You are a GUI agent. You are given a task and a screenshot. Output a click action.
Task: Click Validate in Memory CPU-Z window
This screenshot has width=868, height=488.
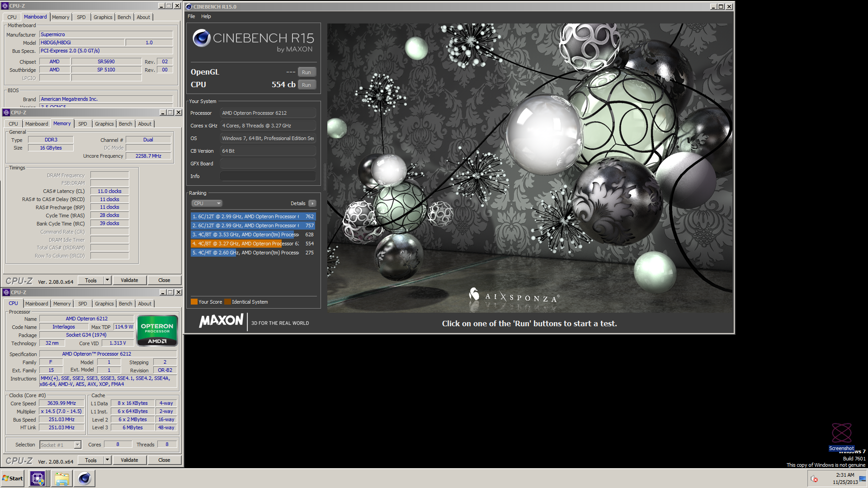[129, 280]
